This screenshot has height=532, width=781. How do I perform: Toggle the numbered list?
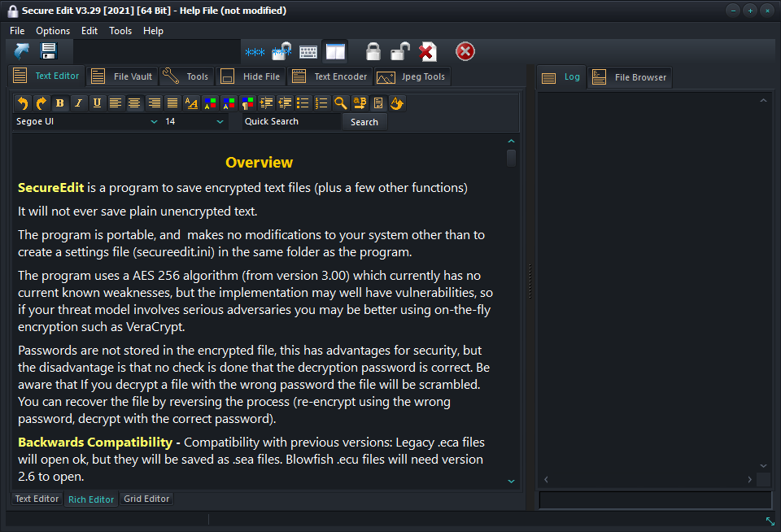coord(322,103)
